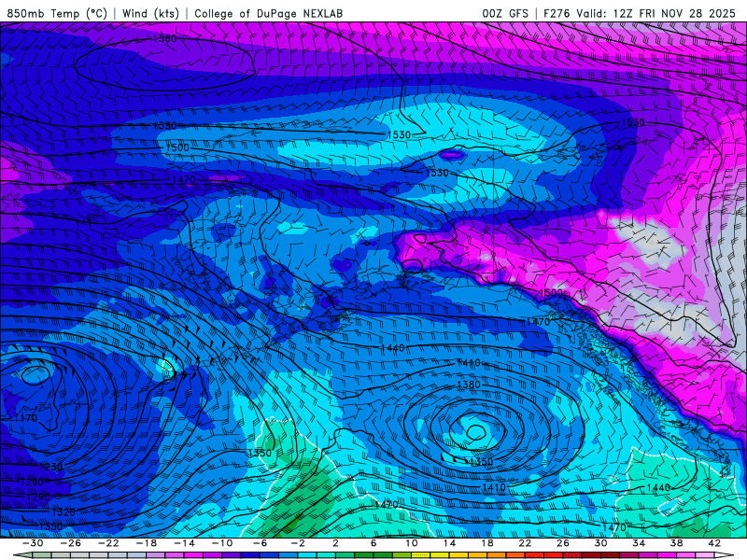Click the "Wind (kts)" header label
The width and height of the screenshot is (747, 560).
(150, 13)
